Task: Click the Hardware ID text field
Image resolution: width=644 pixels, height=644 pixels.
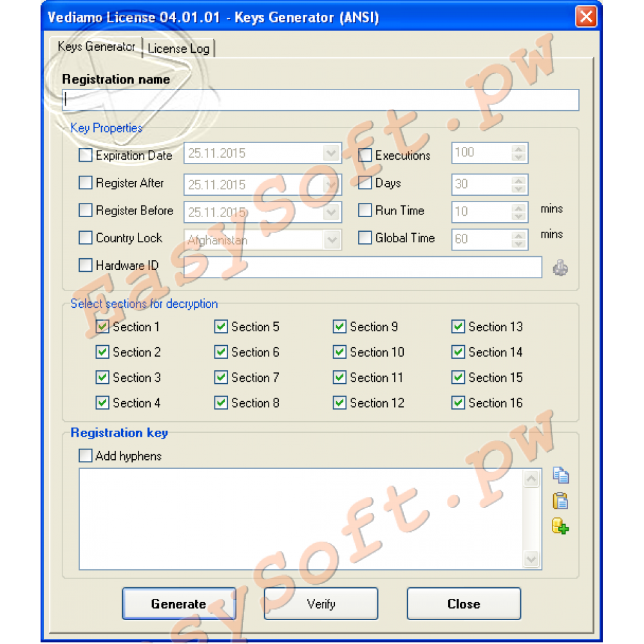Action: [363, 267]
